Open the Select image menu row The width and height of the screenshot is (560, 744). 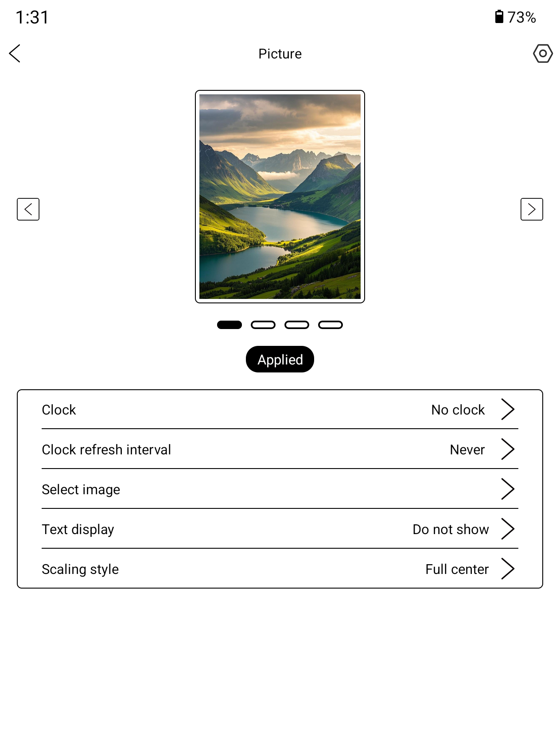tap(266, 489)
